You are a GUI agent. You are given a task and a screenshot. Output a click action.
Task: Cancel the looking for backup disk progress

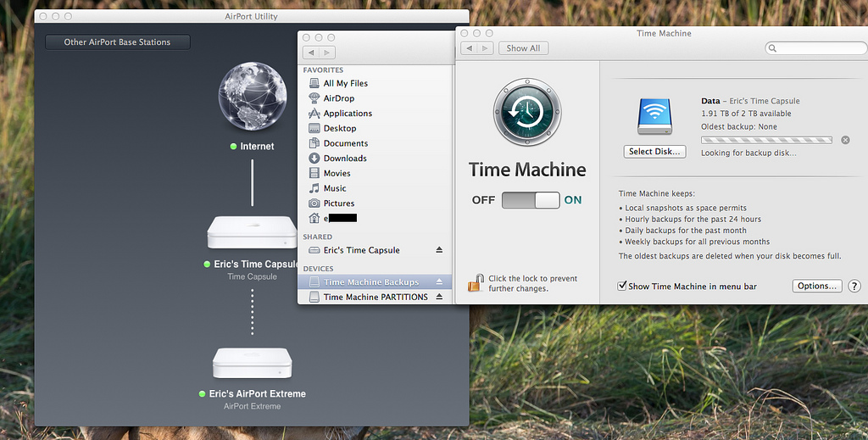(x=845, y=140)
